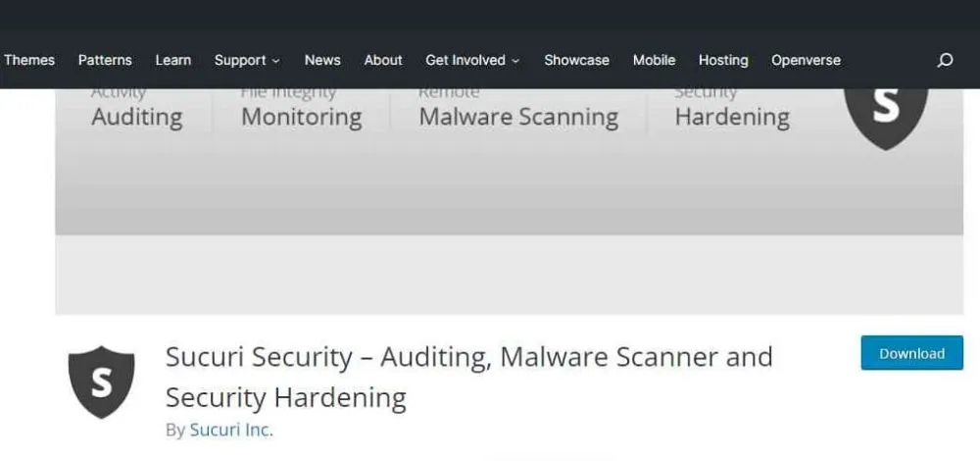Visit the About page

383,60
